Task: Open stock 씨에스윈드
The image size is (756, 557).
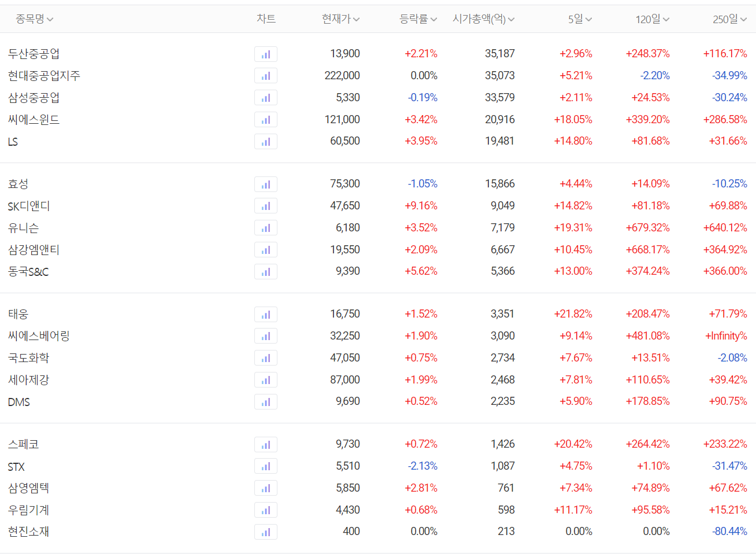Action: coord(34,120)
